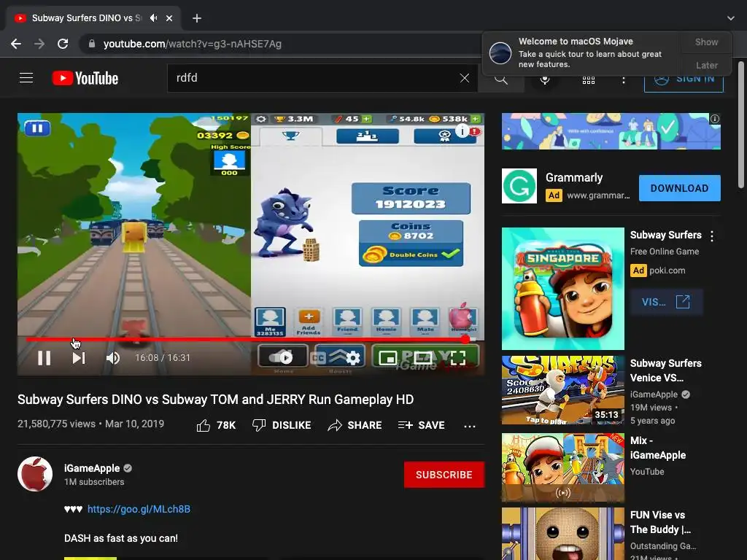Download Grammarly from the ad

[x=679, y=188]
